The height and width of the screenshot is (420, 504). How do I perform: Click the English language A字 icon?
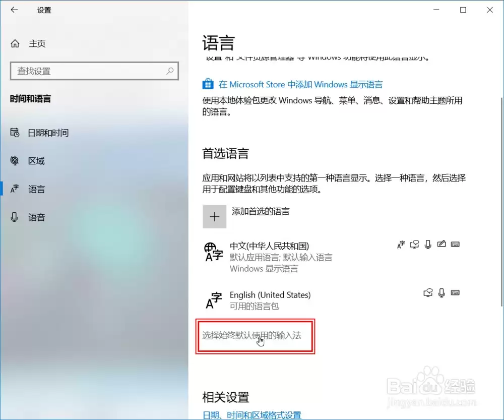coord(213,301)
